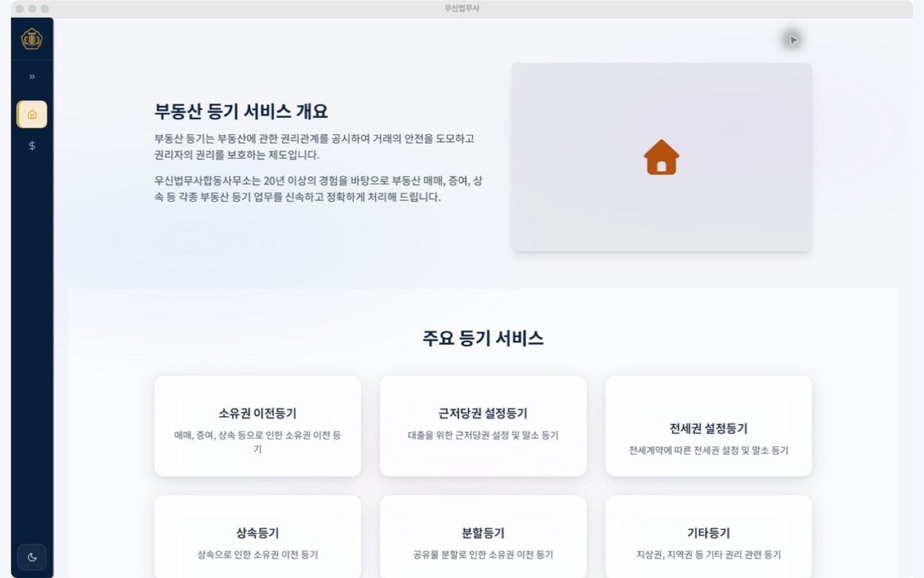Open the 근저당권 설정등기 service card

pyautogui.click(x=483, y=426)
